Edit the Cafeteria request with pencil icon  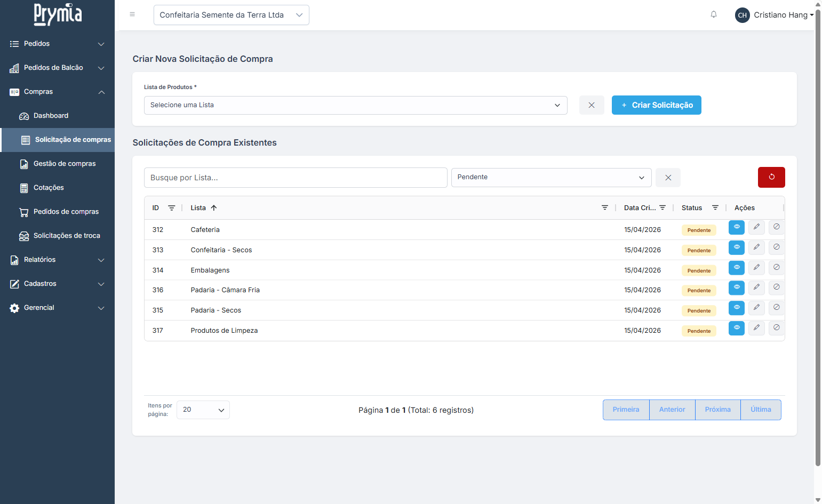[x=756, y=227]
